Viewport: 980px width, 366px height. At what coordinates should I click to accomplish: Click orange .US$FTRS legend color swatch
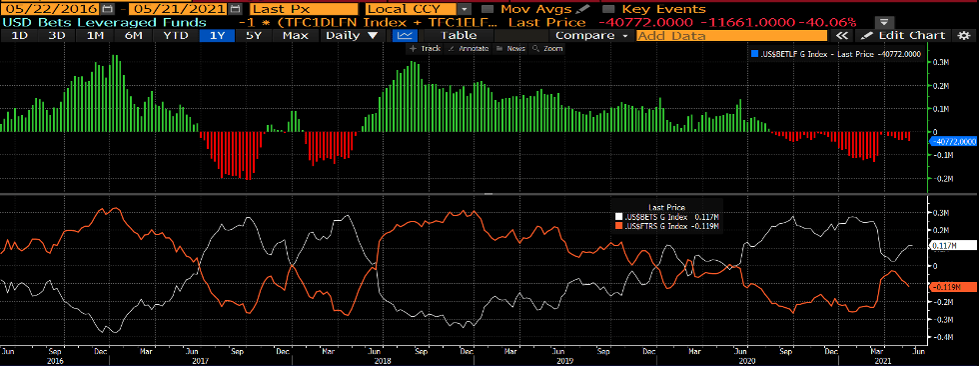(618, 225)
